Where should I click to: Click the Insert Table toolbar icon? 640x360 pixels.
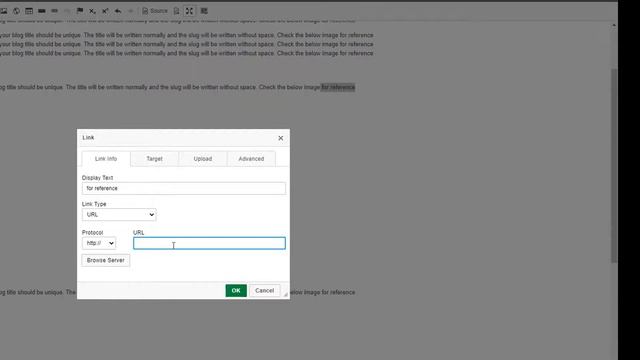[x=29, y=11]
